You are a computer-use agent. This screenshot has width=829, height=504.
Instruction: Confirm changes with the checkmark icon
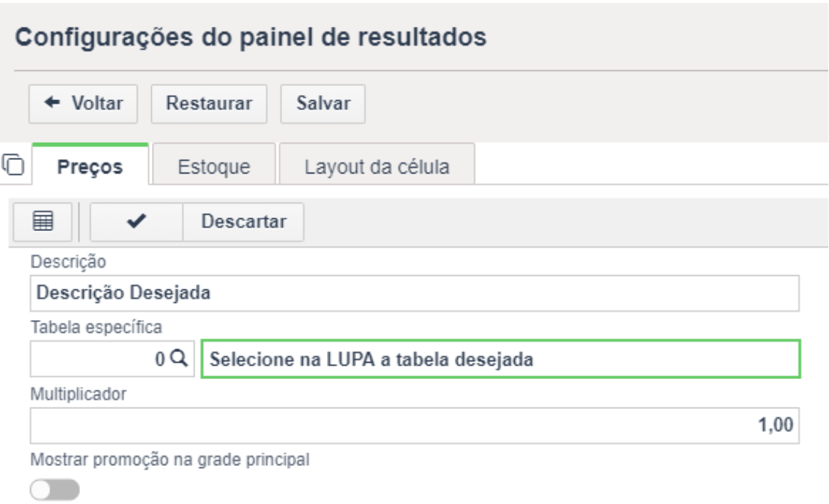[x=135, y=222]
